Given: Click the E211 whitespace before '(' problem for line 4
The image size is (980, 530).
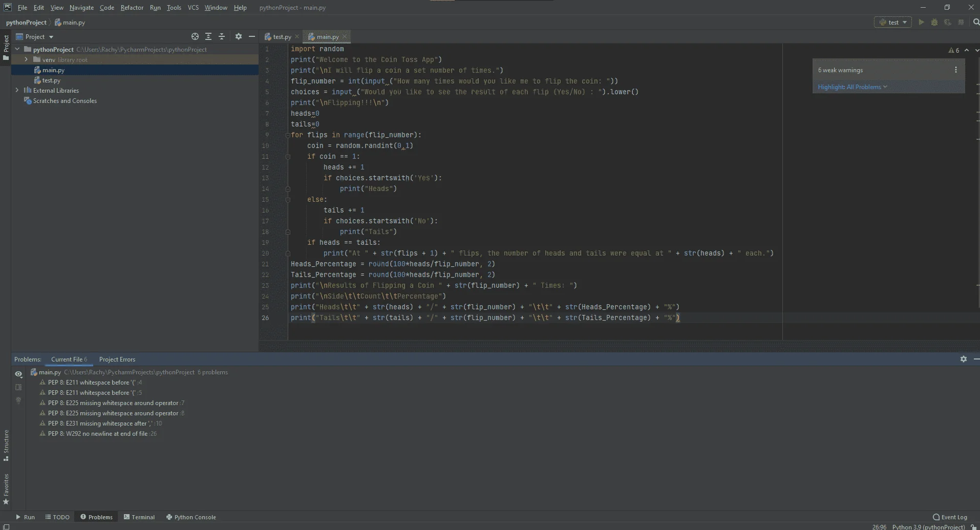Looking at the screenshot, I should tap(91, 382).
